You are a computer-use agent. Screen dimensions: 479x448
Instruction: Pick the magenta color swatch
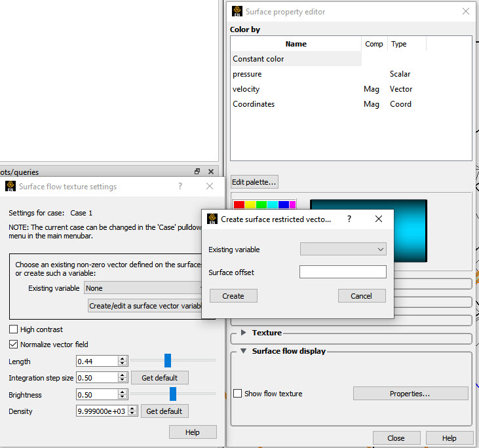click(292, 204)
